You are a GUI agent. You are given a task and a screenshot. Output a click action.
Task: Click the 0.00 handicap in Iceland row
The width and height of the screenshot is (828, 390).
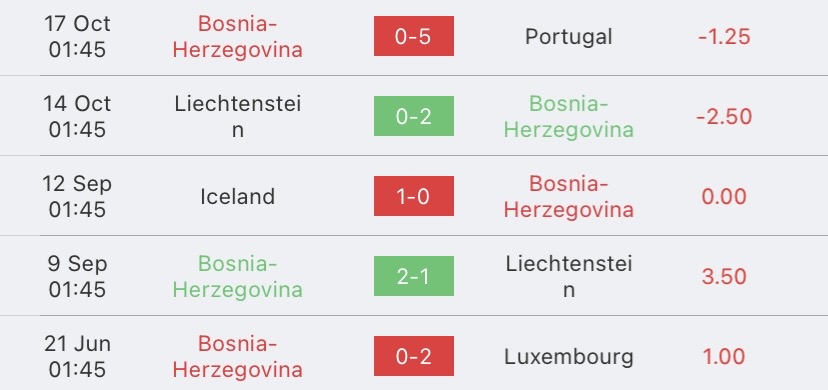point(724,196)
